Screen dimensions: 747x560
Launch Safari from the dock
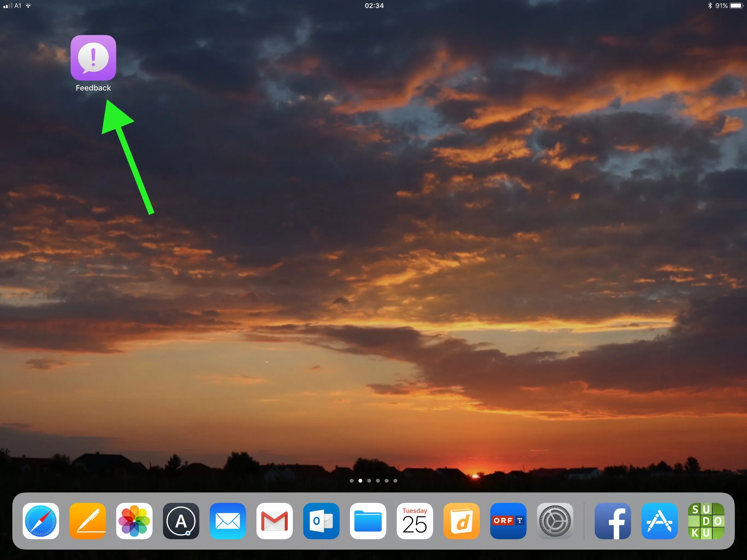pos(41,521)
